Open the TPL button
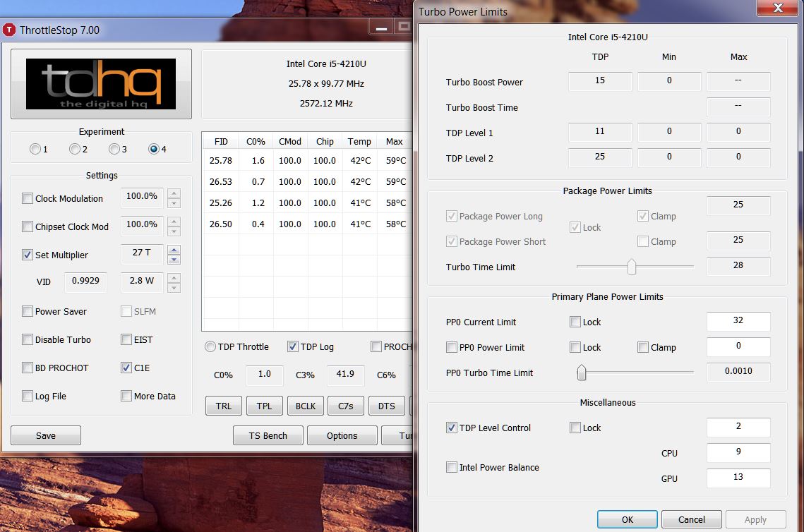This screenshot has width=804, height=532. 265,406
